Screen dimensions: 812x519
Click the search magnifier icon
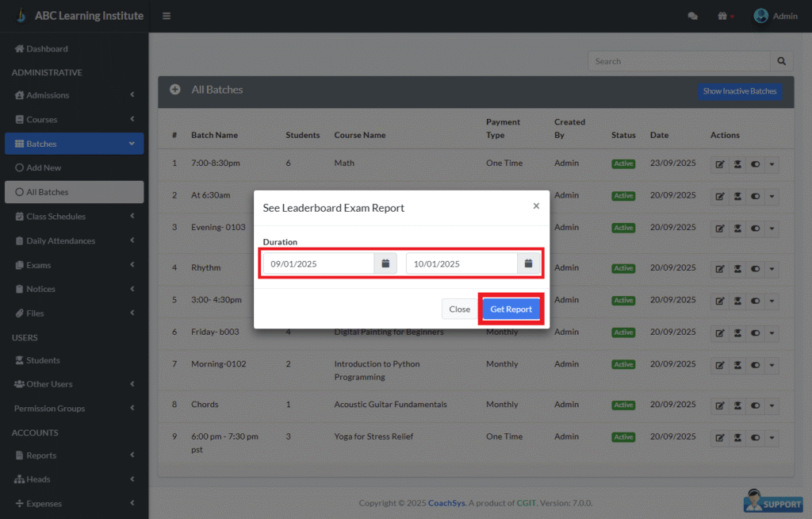(781, 61)
